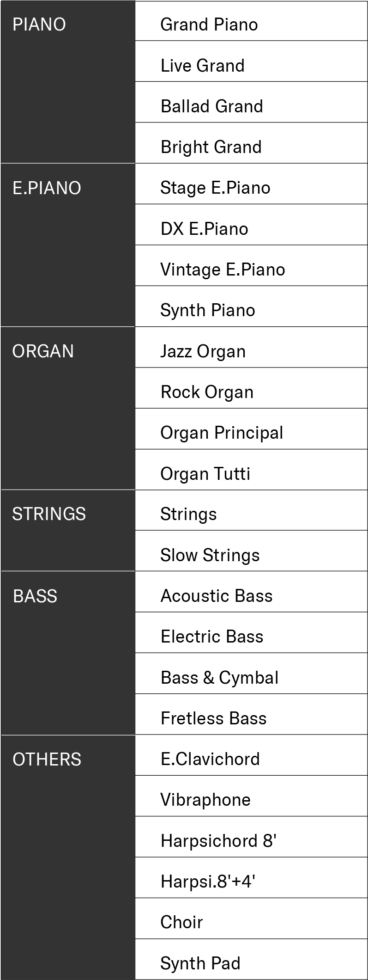Click the E.Clavichord voice
Screen dimensions: 368x980
point(210,759)
